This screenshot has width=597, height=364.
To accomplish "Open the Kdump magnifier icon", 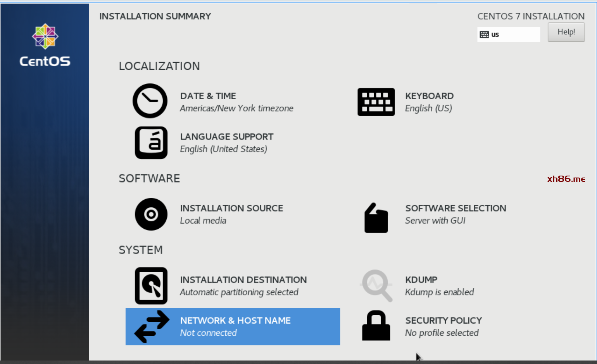I will [376, 286].
